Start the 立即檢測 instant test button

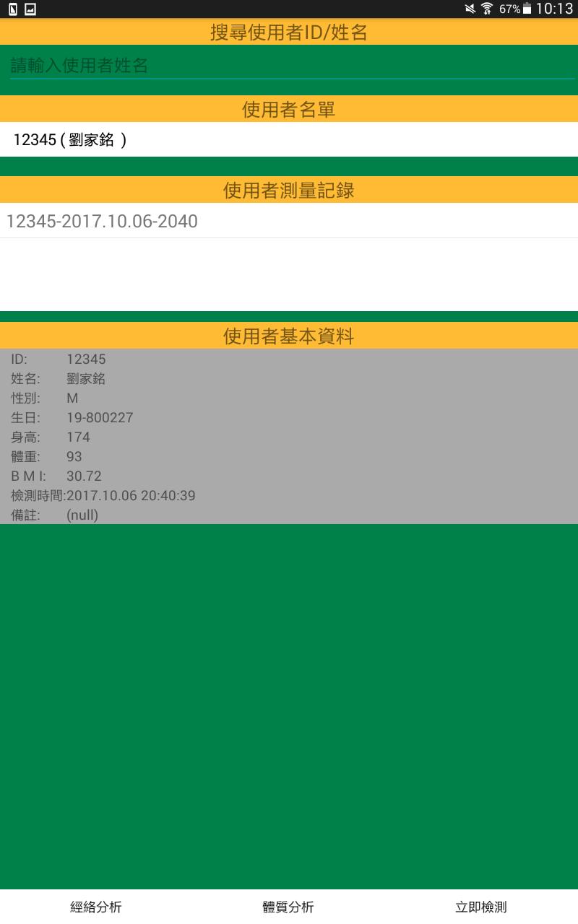481,907
